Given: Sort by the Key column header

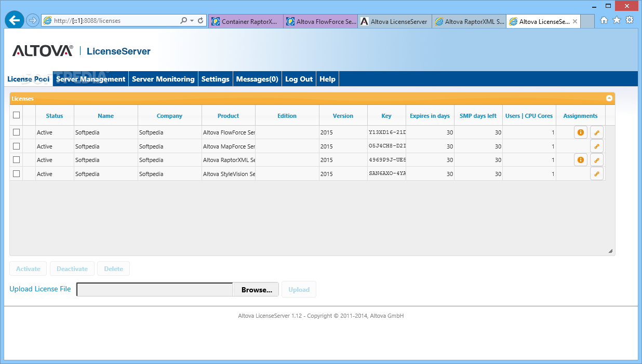Looking at the screenshot, I should point(386,116).
